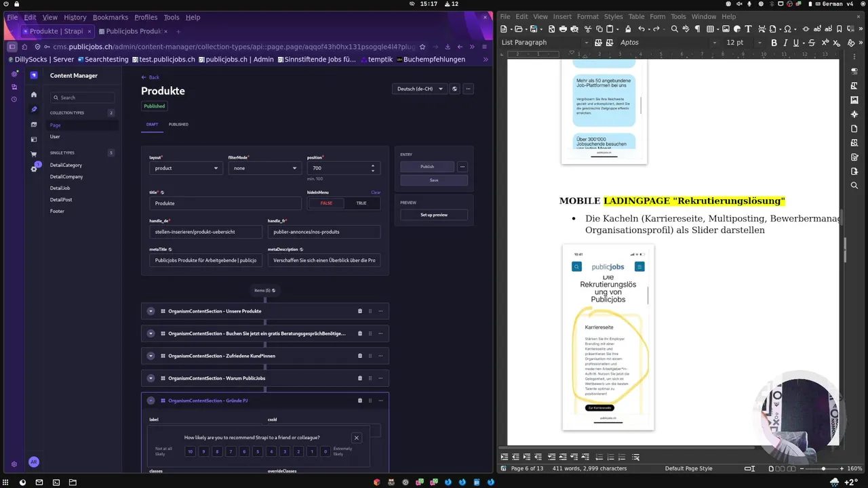Expand OrganismContentSection Zufriedene Kund*innen

[151, 356]
